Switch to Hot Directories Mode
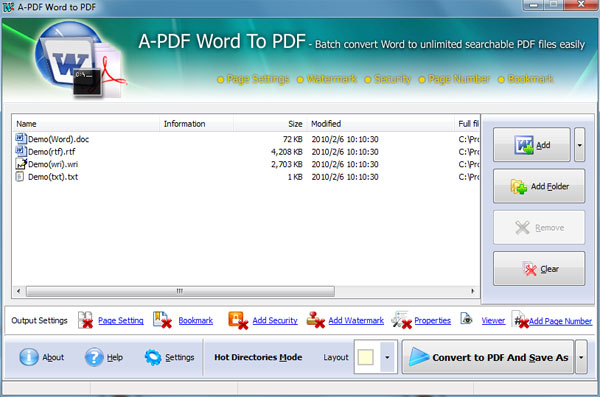 258,357
